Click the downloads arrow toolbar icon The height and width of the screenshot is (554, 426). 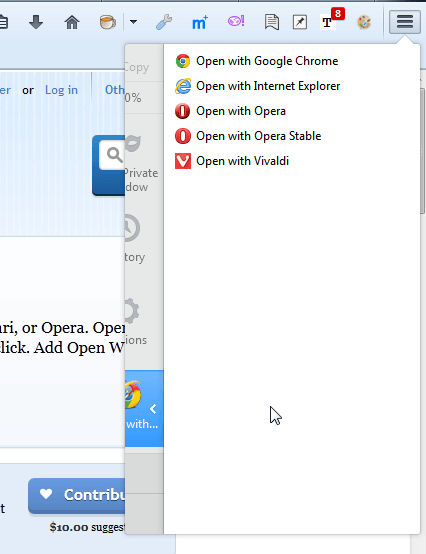pyautogui.click(x=36, y=22)
